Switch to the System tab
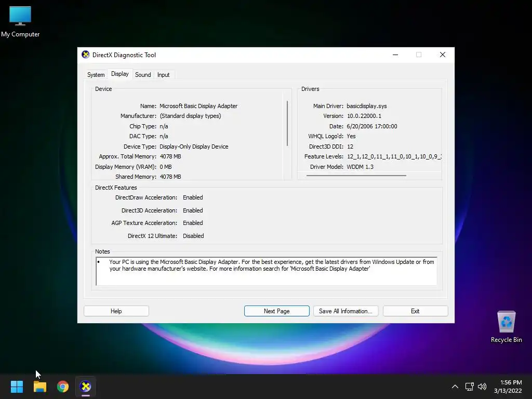This screenshot has height=399, width=532. (x=96, y=75)
